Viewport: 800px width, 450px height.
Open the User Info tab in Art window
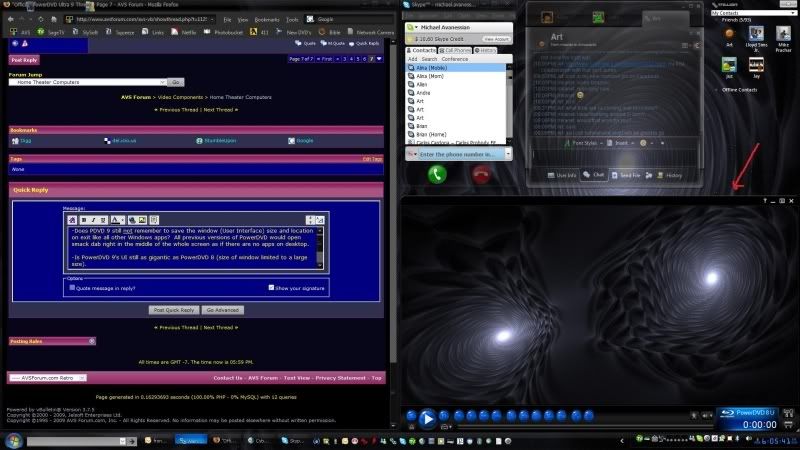562,175
